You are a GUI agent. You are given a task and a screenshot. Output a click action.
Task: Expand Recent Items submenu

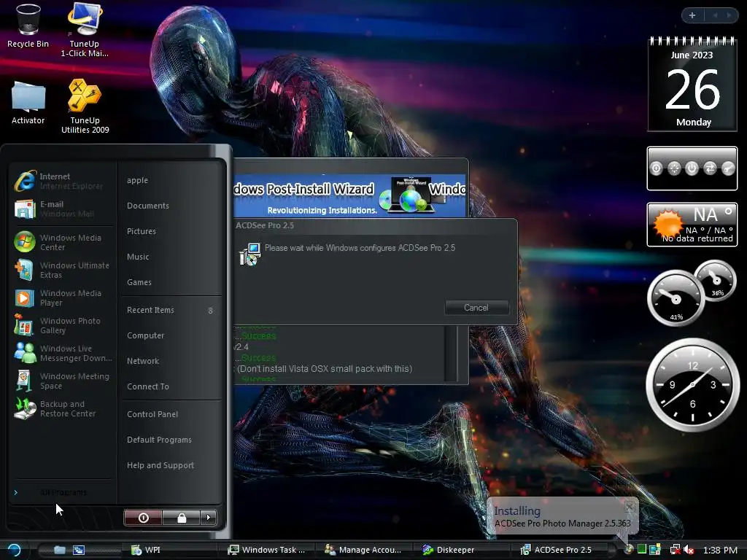pyautogui.click(x=171, y=310)
